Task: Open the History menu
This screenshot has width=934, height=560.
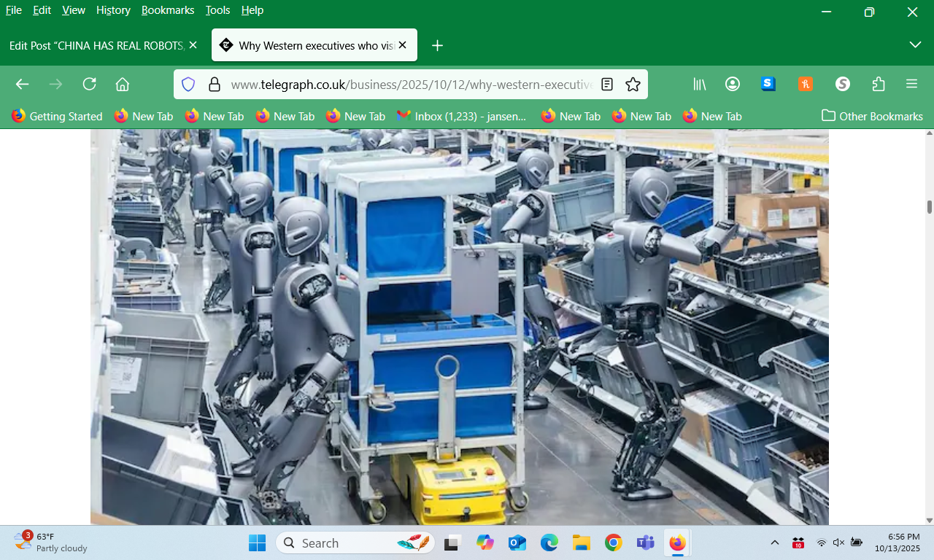Action: tap(113, 10)
